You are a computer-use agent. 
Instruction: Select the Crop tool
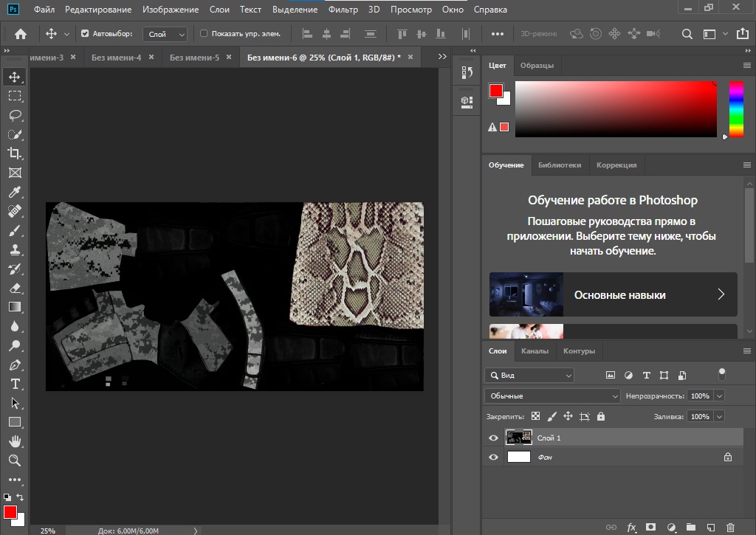tap(15, 153)
